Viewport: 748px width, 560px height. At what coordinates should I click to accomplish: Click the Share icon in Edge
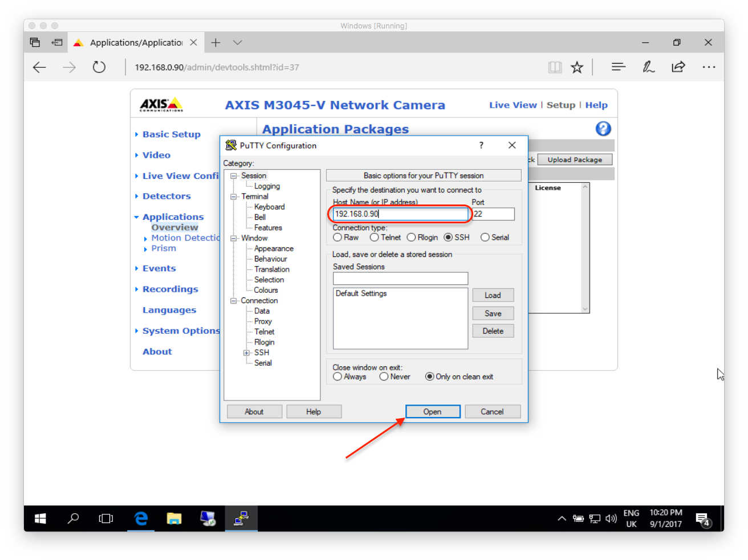(x=678, y=67)
